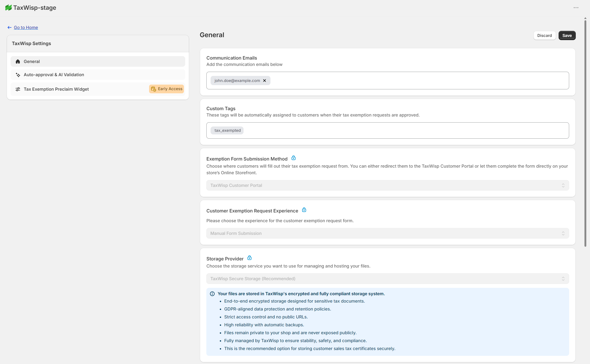Click the Custom Tags section title
Screen dimensions: 590x364
[221, 109]
